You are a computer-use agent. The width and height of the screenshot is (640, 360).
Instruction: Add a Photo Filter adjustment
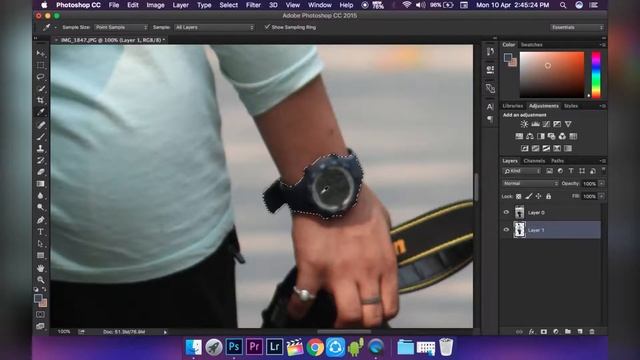click(551, 136)
